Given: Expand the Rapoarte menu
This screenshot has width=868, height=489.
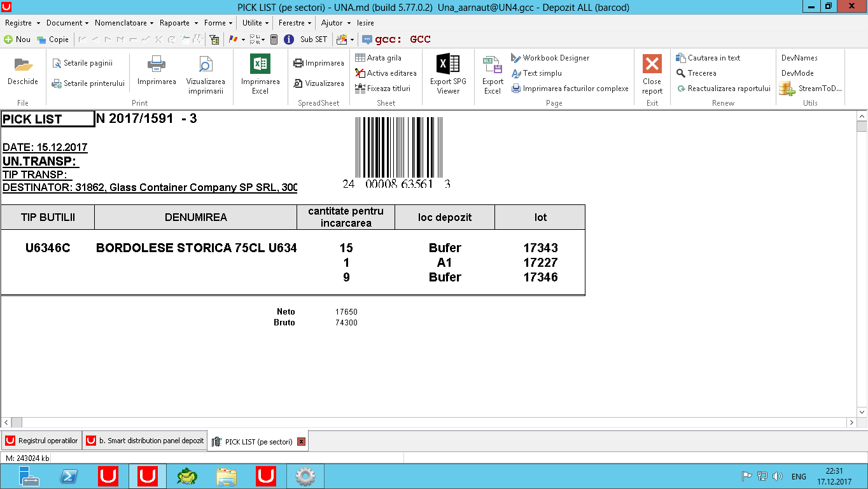Looking at the screenshot, I should pos(179,23).
